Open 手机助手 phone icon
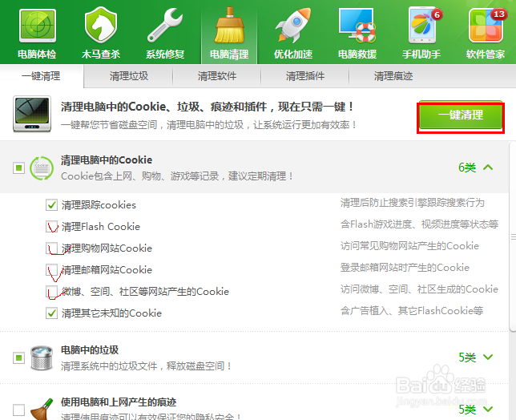The height and width of the screenshot is (420, 516). pos(422,26)
